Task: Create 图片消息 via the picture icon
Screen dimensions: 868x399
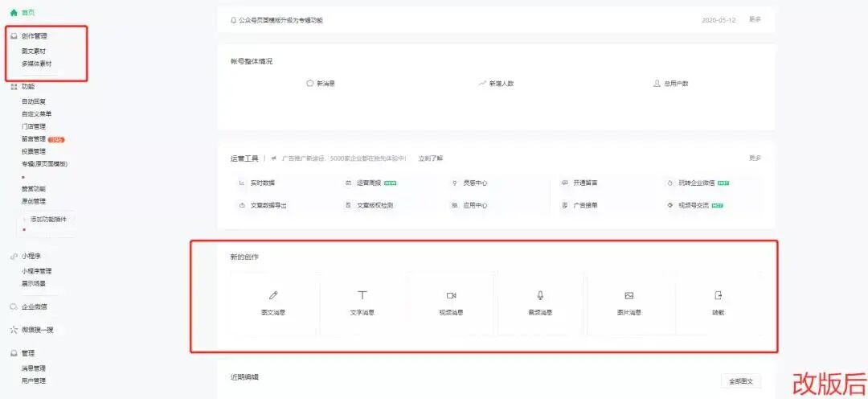Action: coord(628,295)
